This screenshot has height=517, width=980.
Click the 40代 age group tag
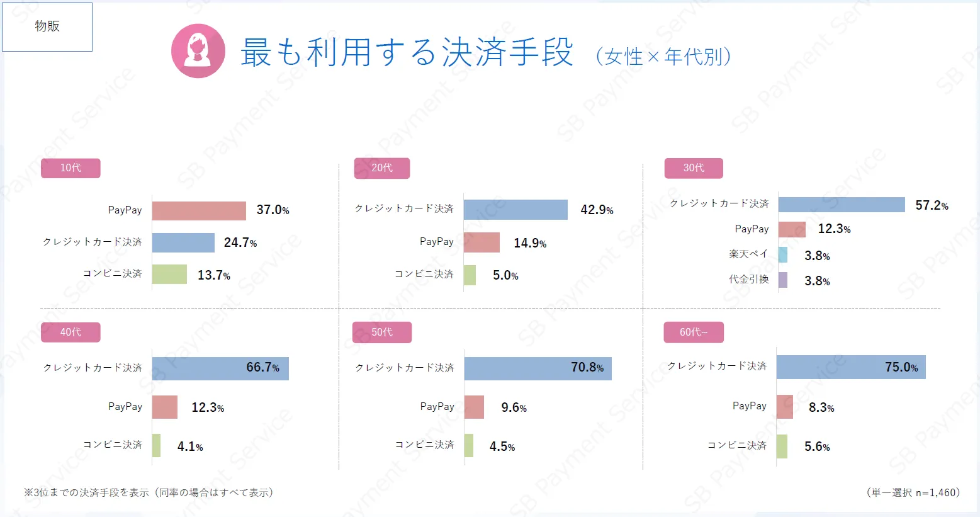pos(70,332)
